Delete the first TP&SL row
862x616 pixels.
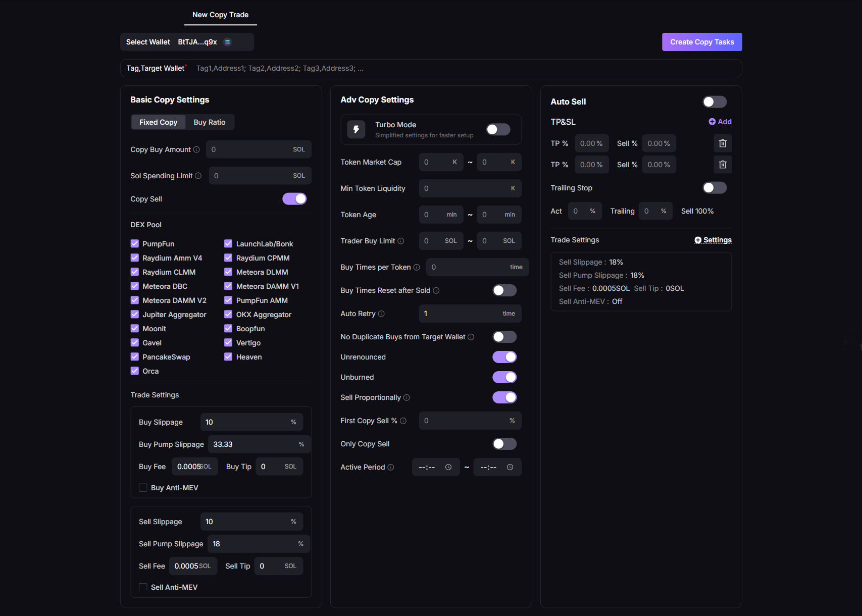723,143
